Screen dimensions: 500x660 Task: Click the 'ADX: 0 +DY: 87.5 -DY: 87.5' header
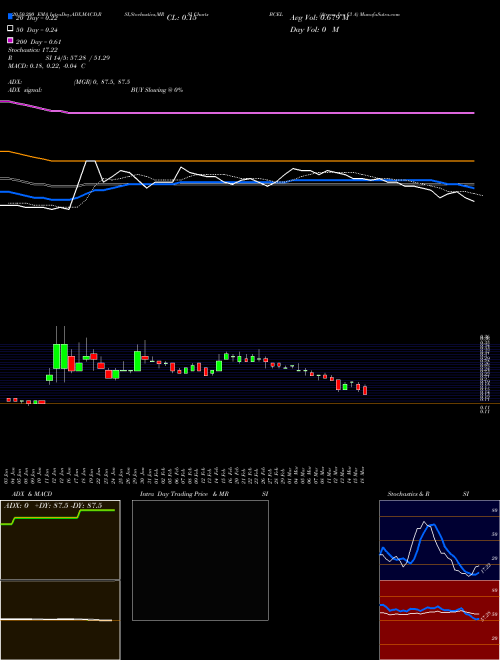pos(53,506)
